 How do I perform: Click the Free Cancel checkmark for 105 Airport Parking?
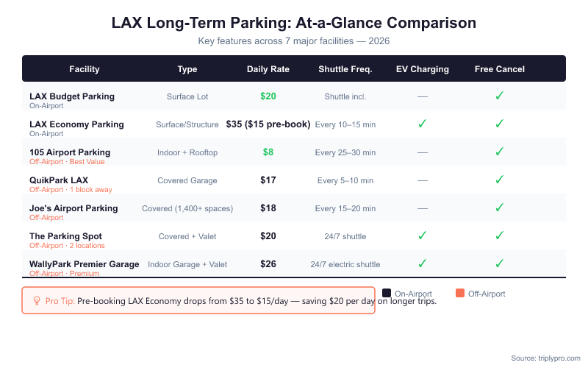(x=499, y=152)
